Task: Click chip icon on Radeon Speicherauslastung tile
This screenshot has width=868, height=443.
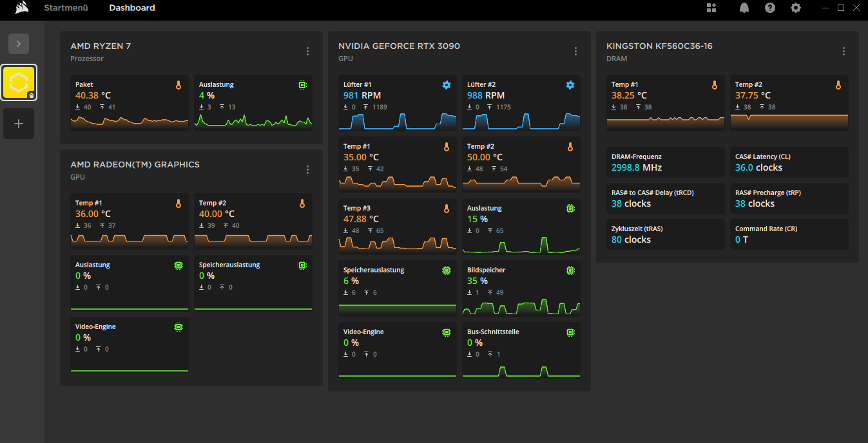Action: (302, 265)
